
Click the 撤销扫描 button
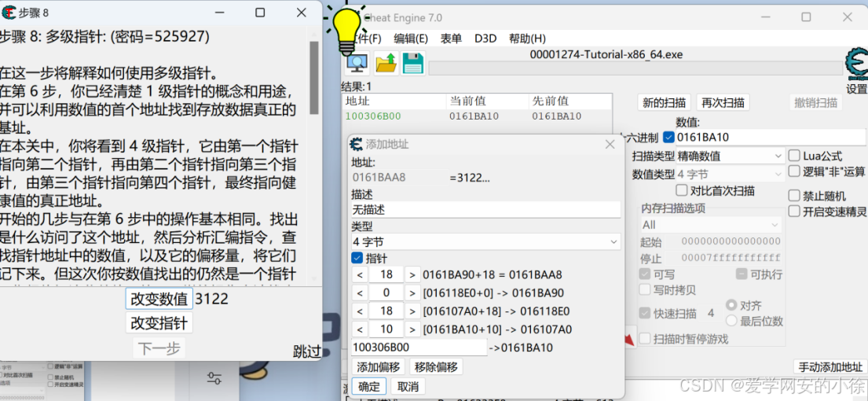point(815,102)
